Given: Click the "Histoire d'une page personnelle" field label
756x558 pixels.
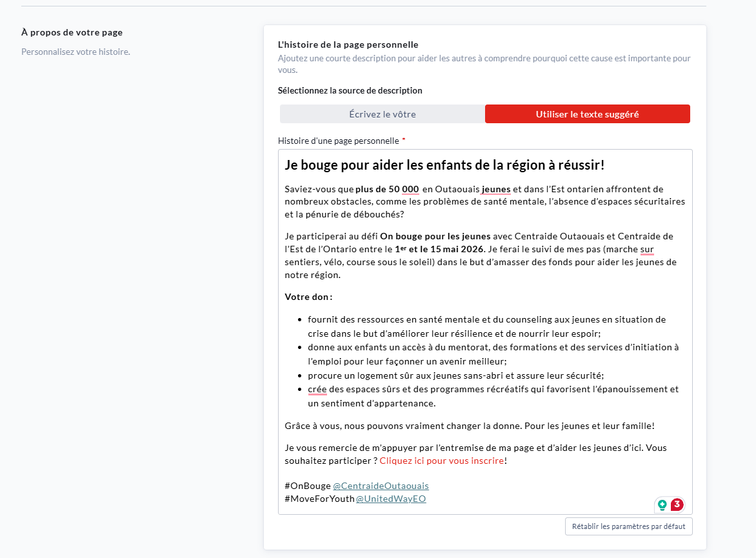Looking at the screenshot, I should pyautogui.click(x=338, y=141).
